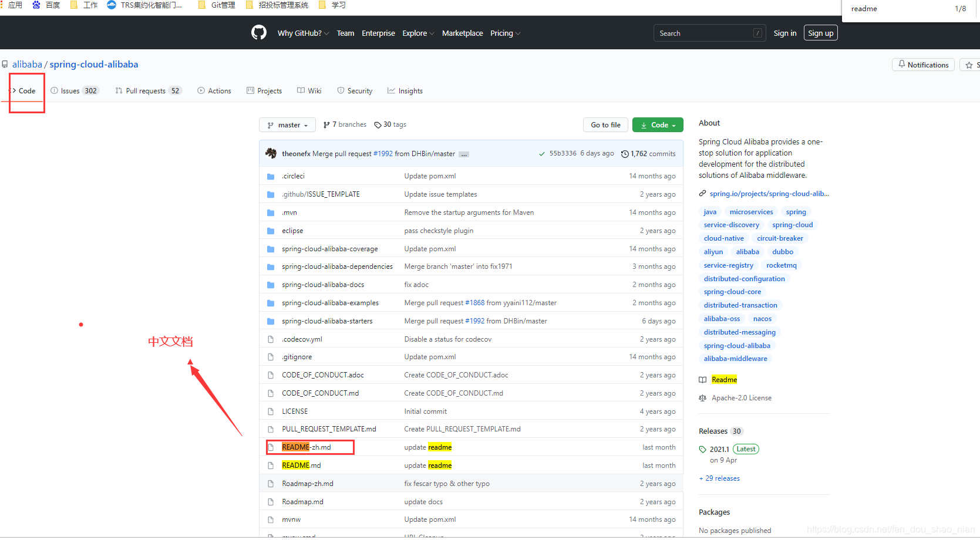Click the Readme book icon
980x540 pixels.
702,380
